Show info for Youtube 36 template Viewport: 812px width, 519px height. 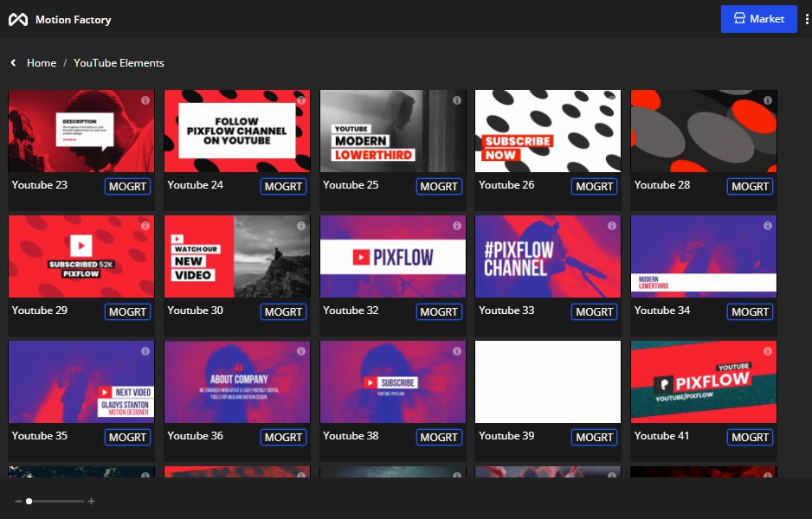point(301,351)
